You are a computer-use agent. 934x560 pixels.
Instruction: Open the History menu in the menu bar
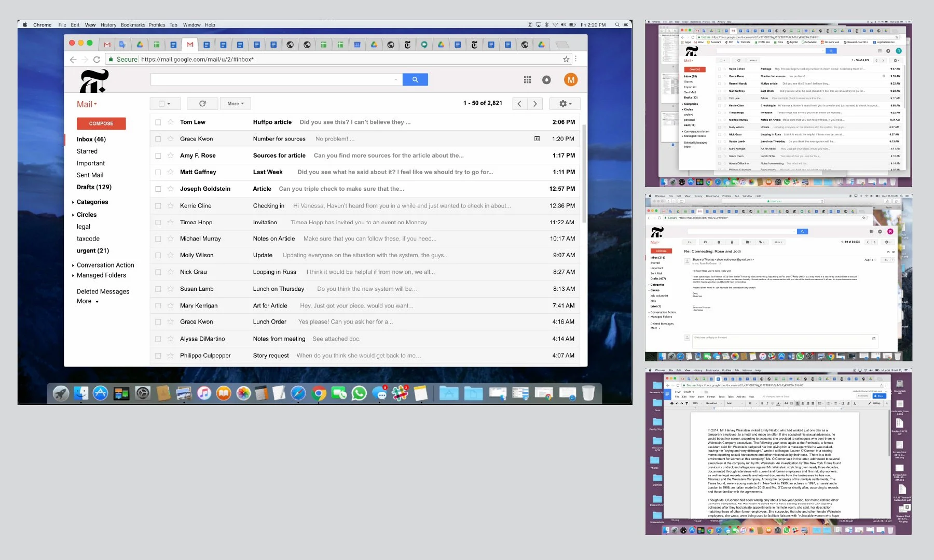(x=108, y=24)
